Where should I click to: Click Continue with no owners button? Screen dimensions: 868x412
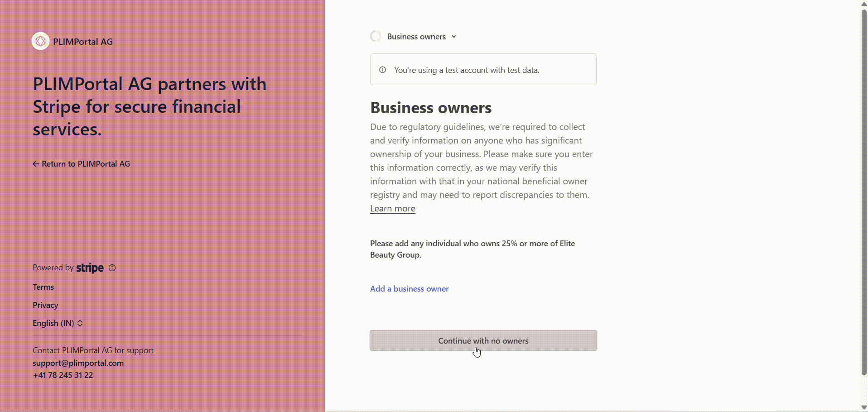[x=483, y=340]
